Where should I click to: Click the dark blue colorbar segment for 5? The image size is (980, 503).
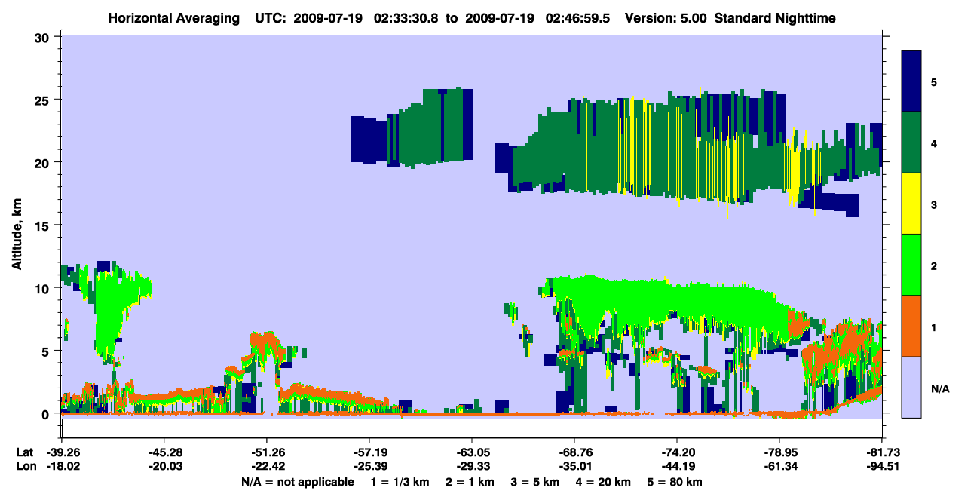[911, 81]
